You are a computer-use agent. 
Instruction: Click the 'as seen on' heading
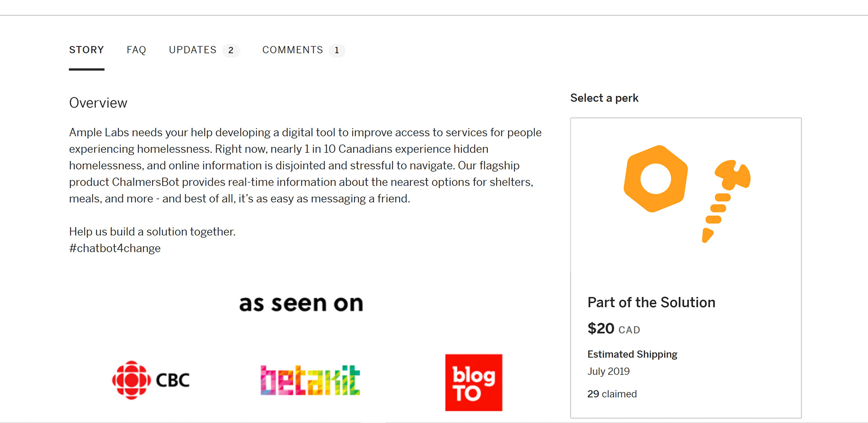(301, 303)
